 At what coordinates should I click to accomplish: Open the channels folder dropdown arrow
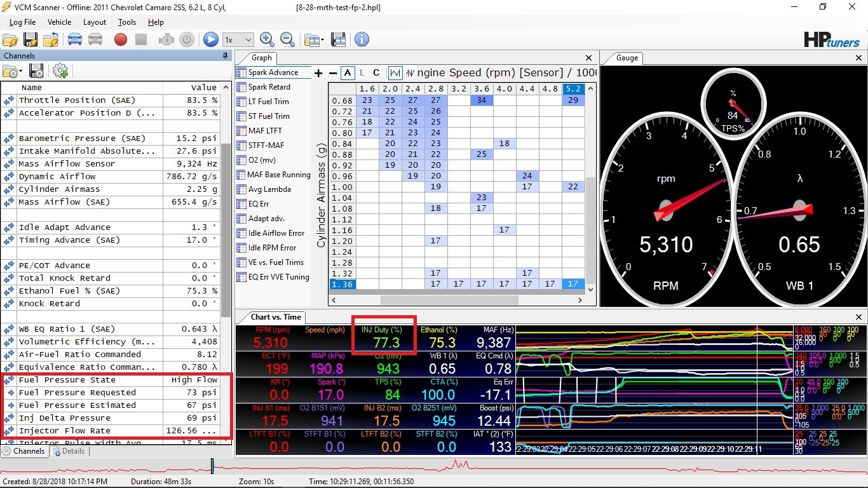point(20,72)
